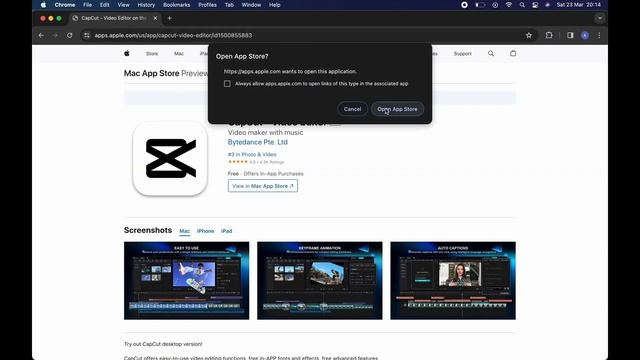The height and width of the screenshot is (360, 640).
Task: Expand the tab search dropdown arrow
Action: coord(600,18)
